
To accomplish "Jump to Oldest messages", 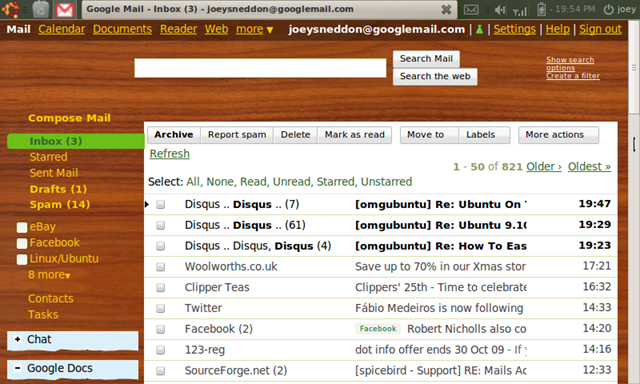I will point(589,166).
